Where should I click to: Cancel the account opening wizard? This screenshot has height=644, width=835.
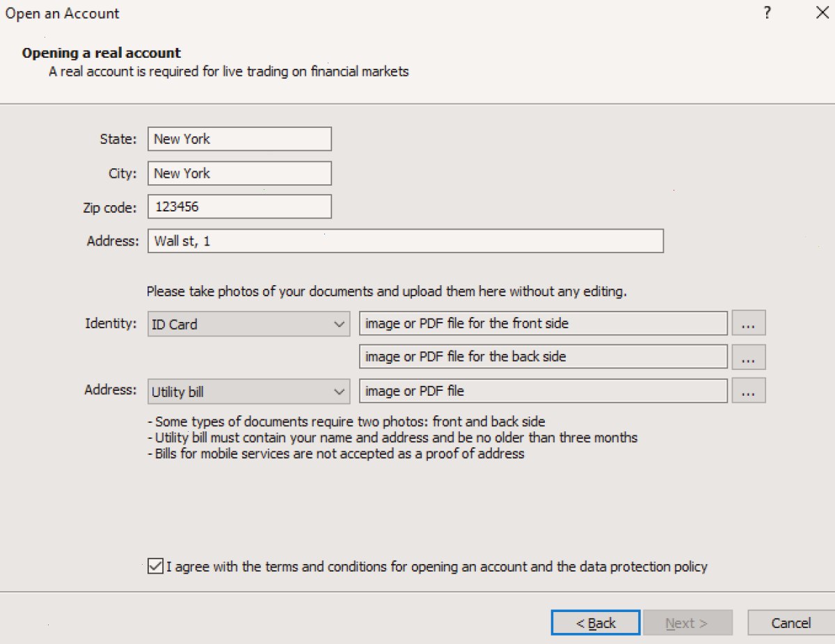click(x=791, y=623)
